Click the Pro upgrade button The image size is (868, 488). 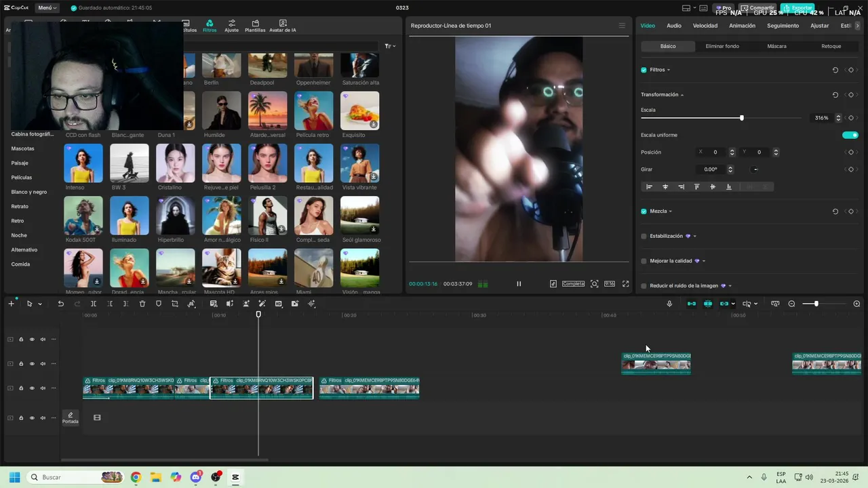[724, 8]
